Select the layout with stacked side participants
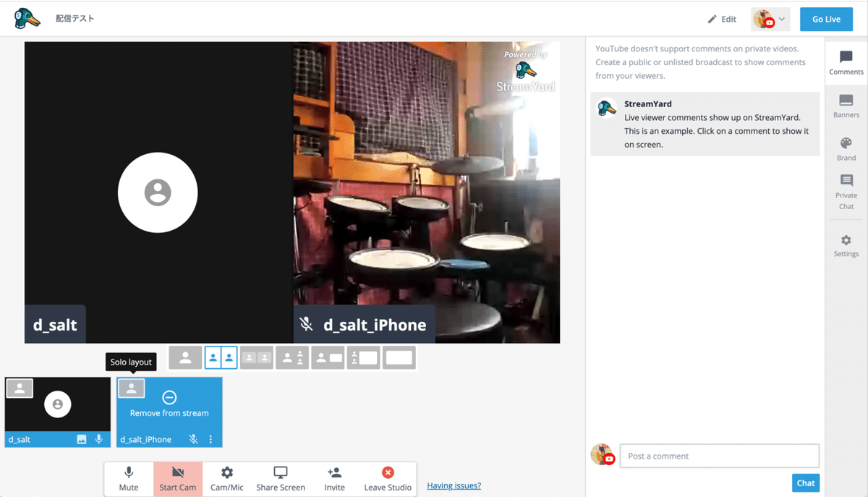This screenshot has height=497, width=868. pyautogui.click(x=292, y=357)
